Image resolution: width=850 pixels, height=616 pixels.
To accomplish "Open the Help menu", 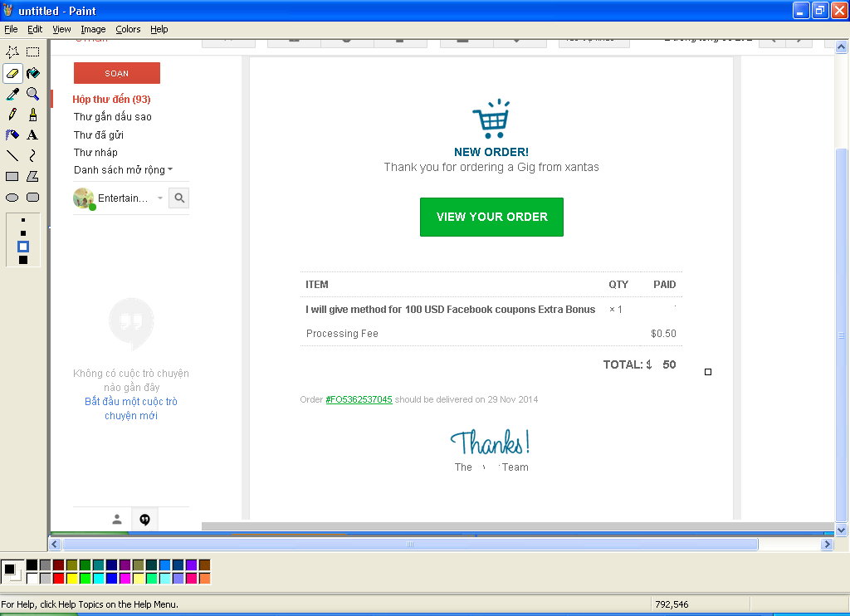I will click(x=159, y=29).
